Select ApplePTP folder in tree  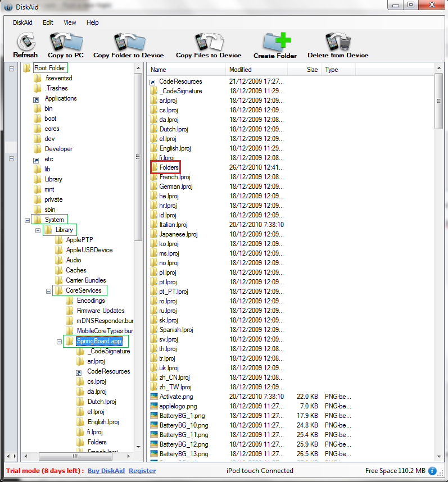pos(79,240)
